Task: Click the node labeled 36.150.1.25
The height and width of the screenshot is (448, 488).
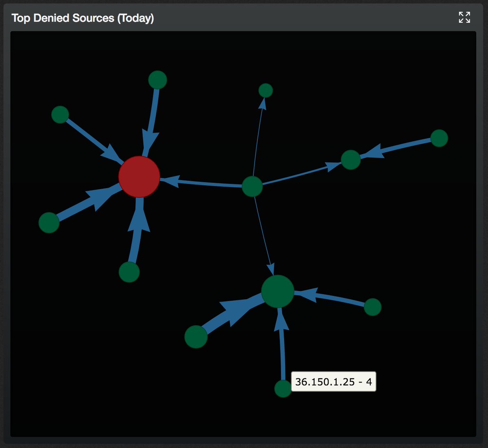Action: point(283,389)
